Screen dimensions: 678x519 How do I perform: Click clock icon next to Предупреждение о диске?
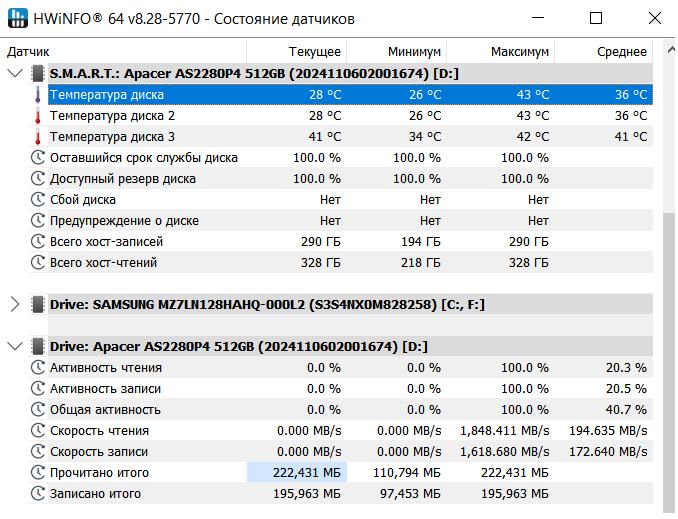click(38, 221)
